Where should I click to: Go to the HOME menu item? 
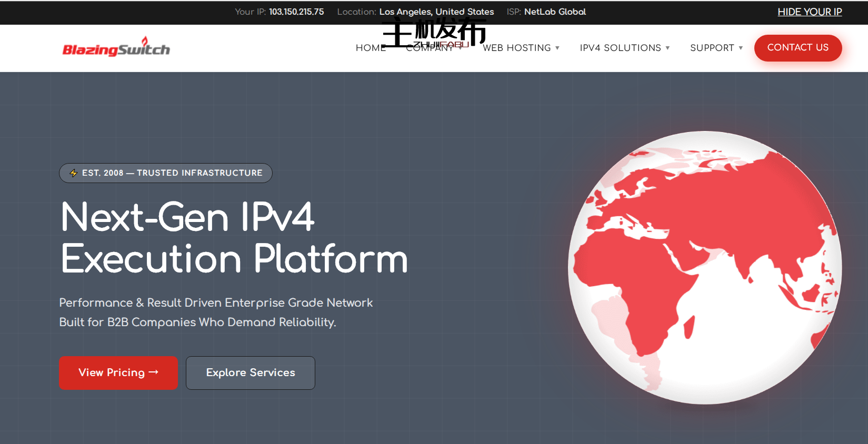pos(370,48)
